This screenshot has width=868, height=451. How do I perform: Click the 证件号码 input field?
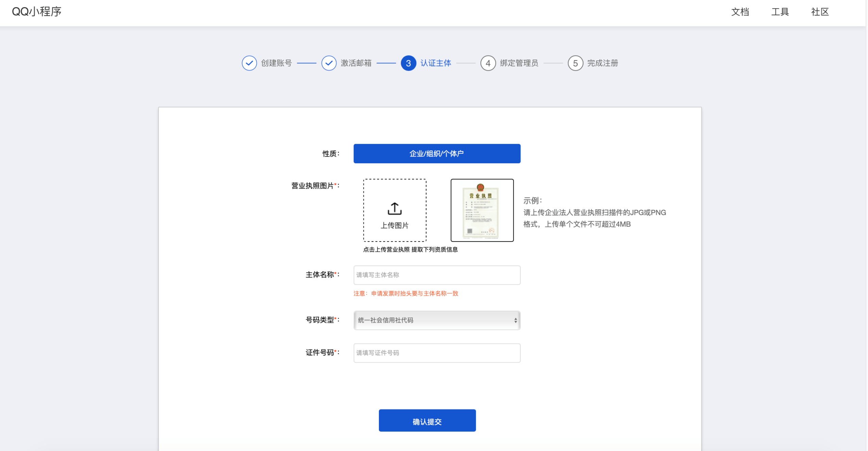(x=437, y=353)
